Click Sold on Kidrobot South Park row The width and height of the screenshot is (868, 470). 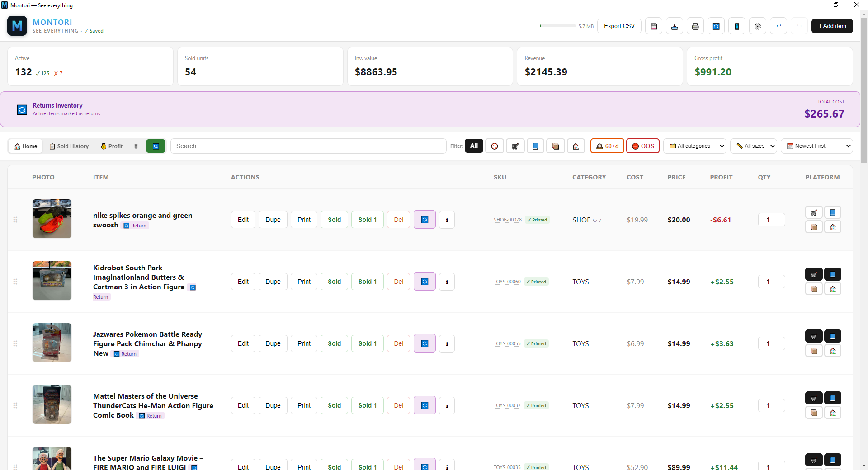[335, 282]
